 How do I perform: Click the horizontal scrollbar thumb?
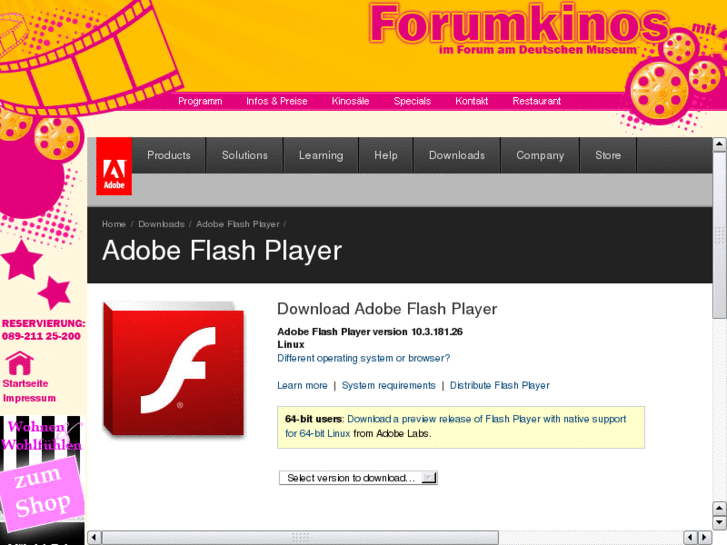[x=300, y=537]
